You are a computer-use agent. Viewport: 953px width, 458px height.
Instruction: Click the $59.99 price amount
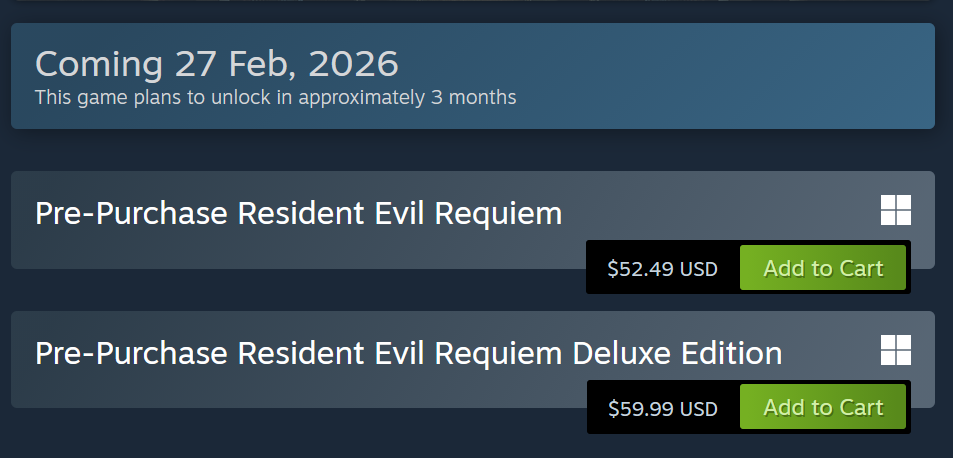tap(641, 409)
